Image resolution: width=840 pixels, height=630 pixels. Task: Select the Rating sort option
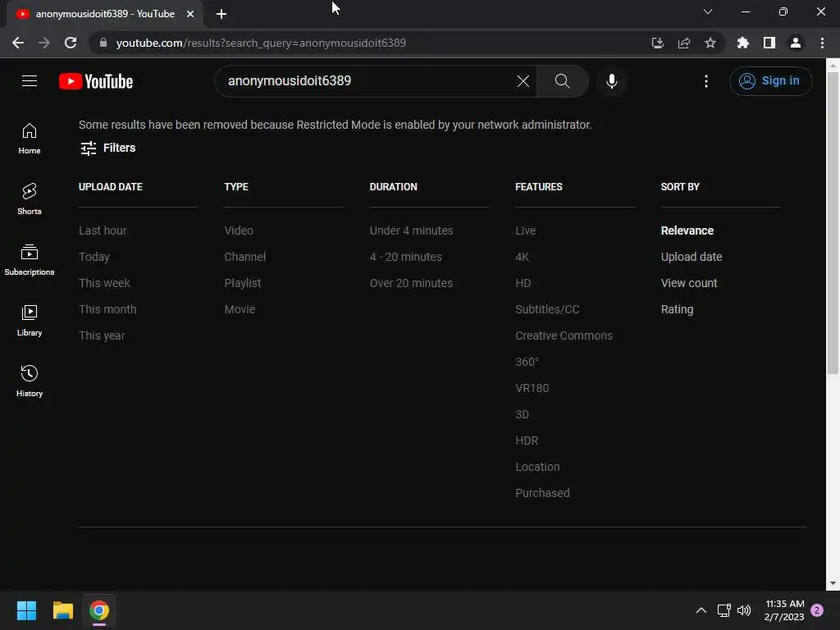(677, 309)
